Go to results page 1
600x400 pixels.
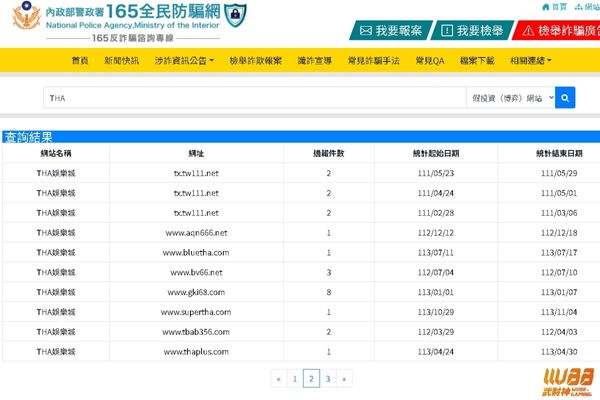click(295, 379)
